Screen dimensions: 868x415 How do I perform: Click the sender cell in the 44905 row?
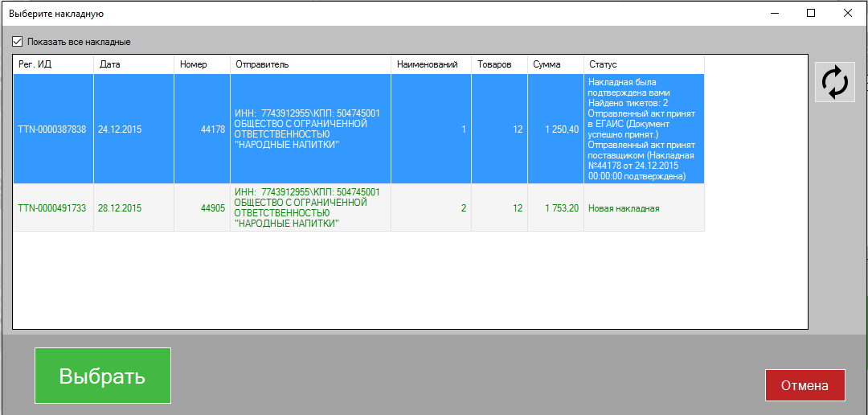click(x=310, y=207)
